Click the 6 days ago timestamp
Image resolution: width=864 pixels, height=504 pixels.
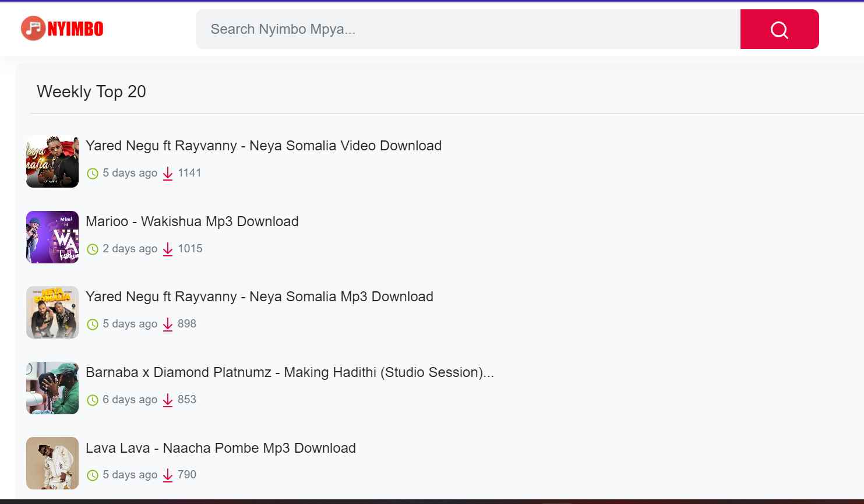(130, 400)
